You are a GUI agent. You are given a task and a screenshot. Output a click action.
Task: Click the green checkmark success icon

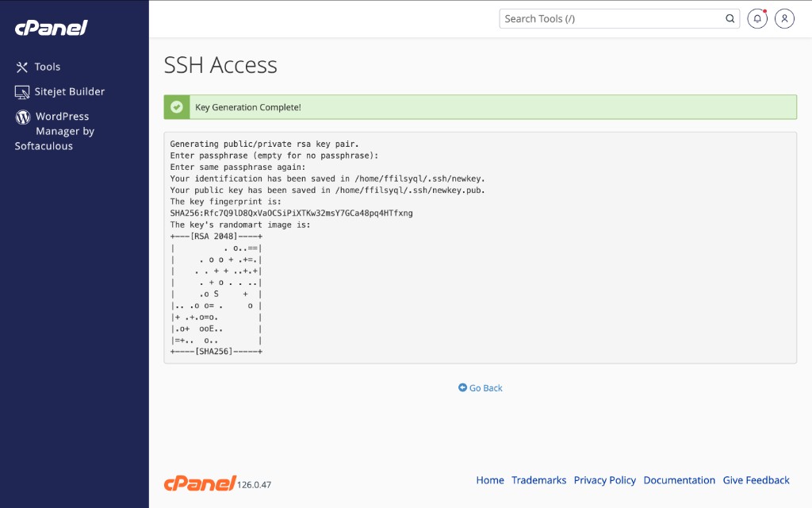coord(177,107)
